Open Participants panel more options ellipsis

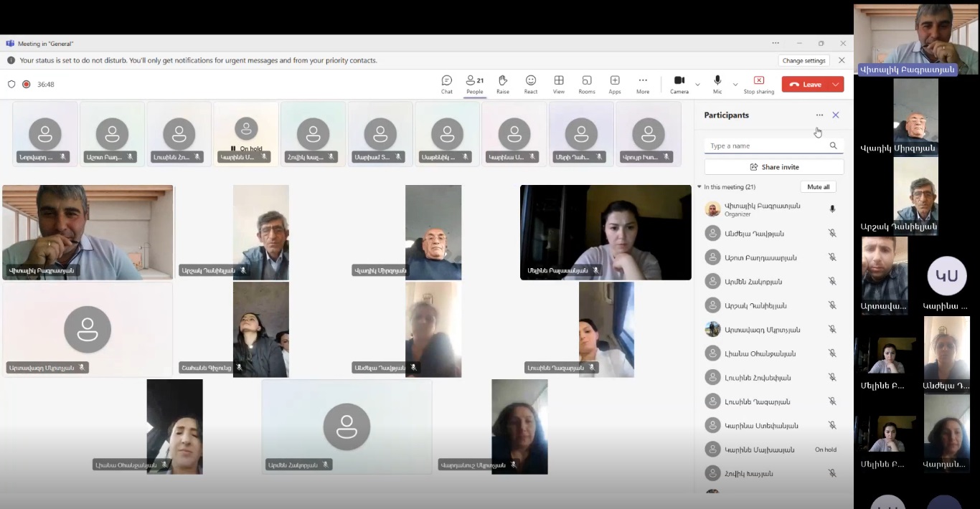[819, 115]
